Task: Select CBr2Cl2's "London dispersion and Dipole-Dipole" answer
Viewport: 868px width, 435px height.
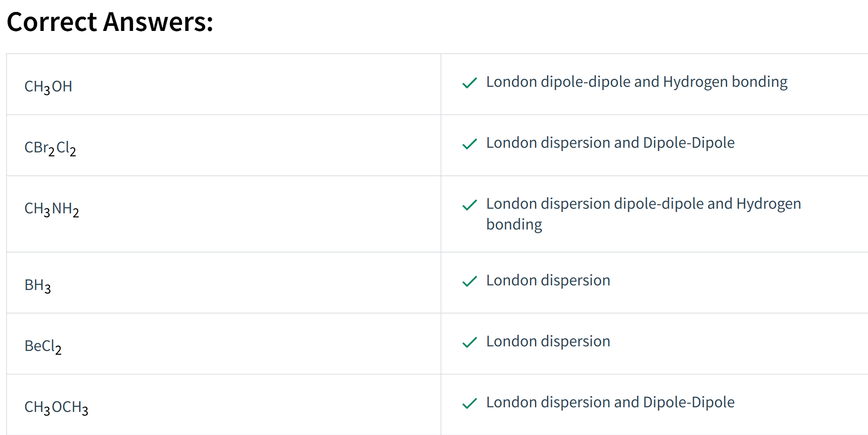Action: 610,143
